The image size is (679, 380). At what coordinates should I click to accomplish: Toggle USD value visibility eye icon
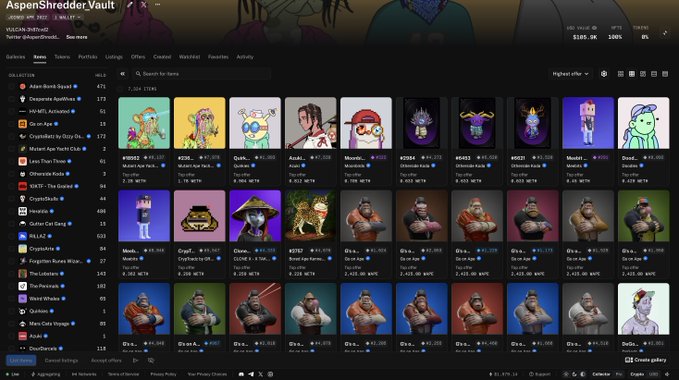(x=594, y=28)
